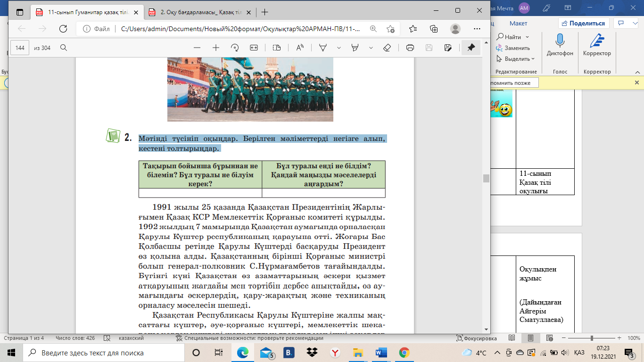Click the fit to width icon
This screenshot has height=362, width=644.
[x=254, y=48]
